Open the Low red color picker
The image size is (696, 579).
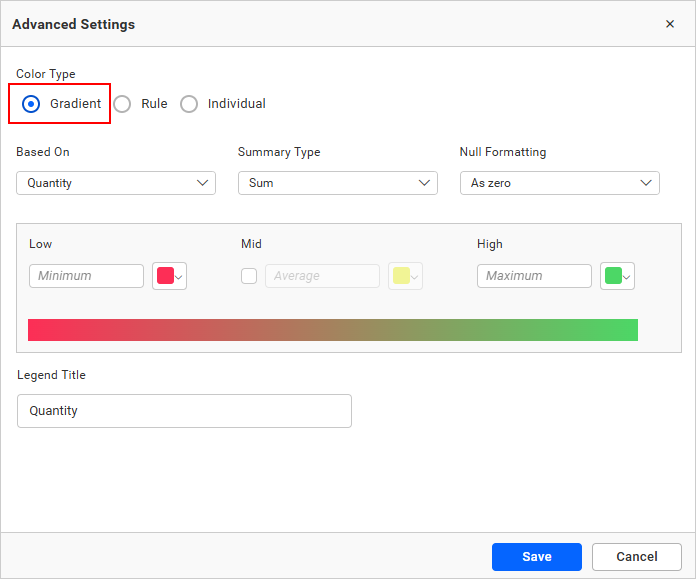[x=170, y=276]
